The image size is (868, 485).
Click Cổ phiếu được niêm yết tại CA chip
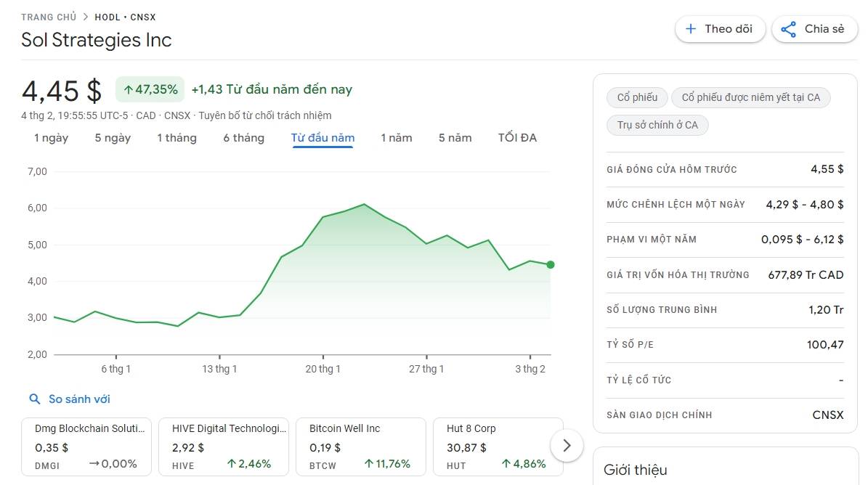pos(750,97)
